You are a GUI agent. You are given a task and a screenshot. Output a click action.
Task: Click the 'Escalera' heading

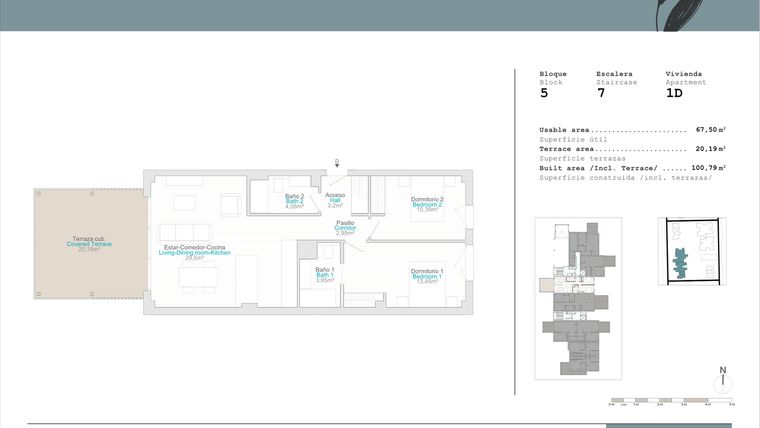click(x=614, y=74)
